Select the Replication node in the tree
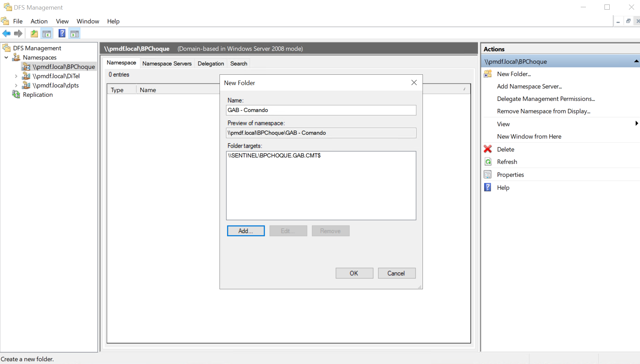Image resolution: width=640 pixels, height=364 pixels. (38, 95)
